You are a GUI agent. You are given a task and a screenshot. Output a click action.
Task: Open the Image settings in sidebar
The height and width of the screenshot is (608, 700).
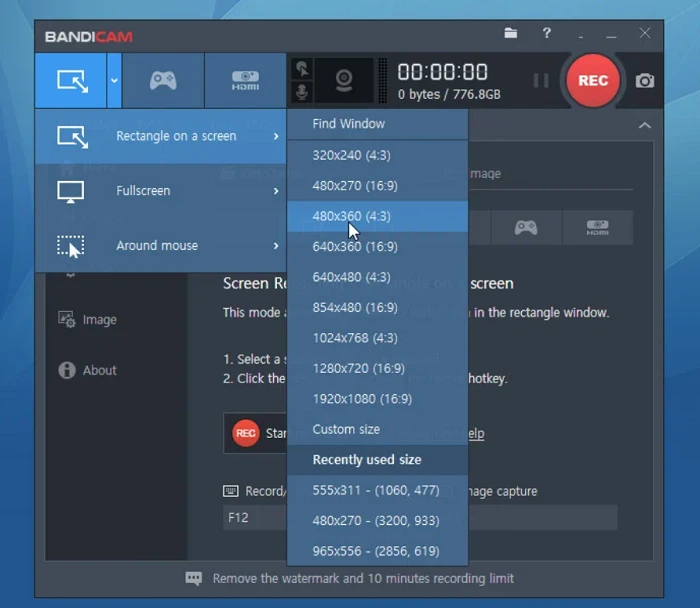pyautogui.click(x=88, y=320)
